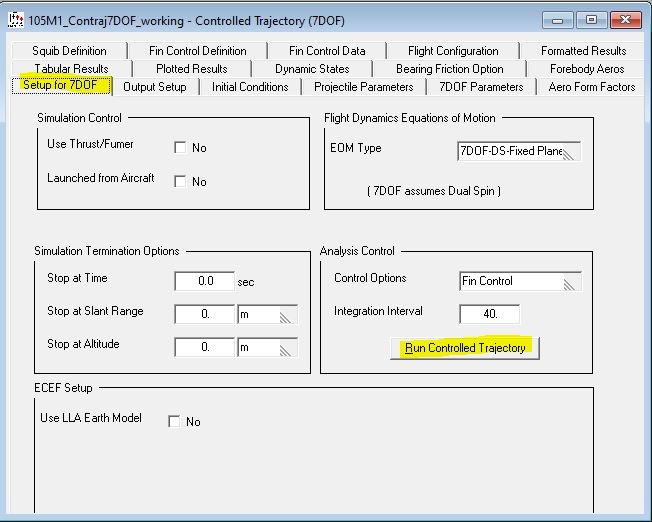Open the Plotted Results tab

(x=191, y=69)
